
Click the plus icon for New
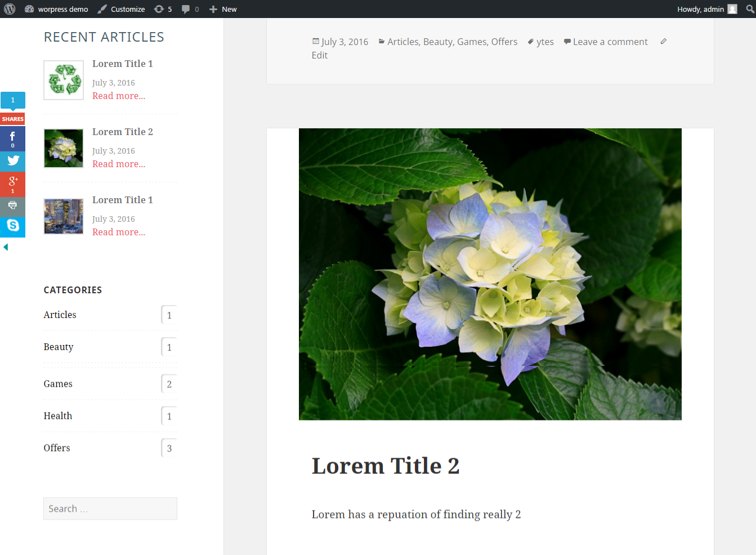click(x=213, y=9)
